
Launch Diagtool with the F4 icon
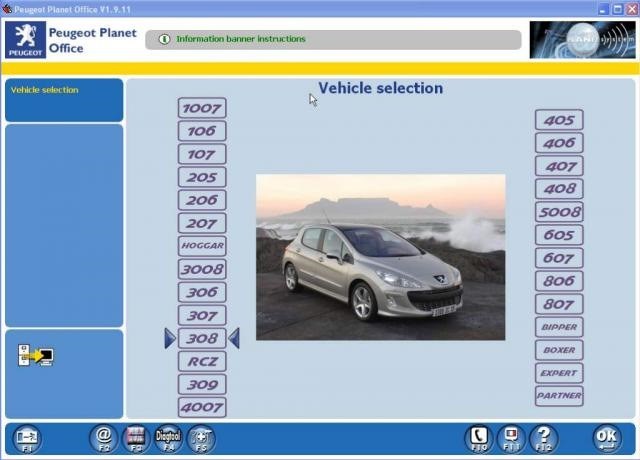[168, 438]
